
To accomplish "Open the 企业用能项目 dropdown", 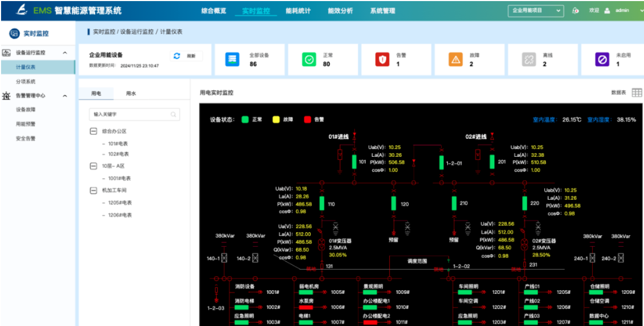I will 535,10.
